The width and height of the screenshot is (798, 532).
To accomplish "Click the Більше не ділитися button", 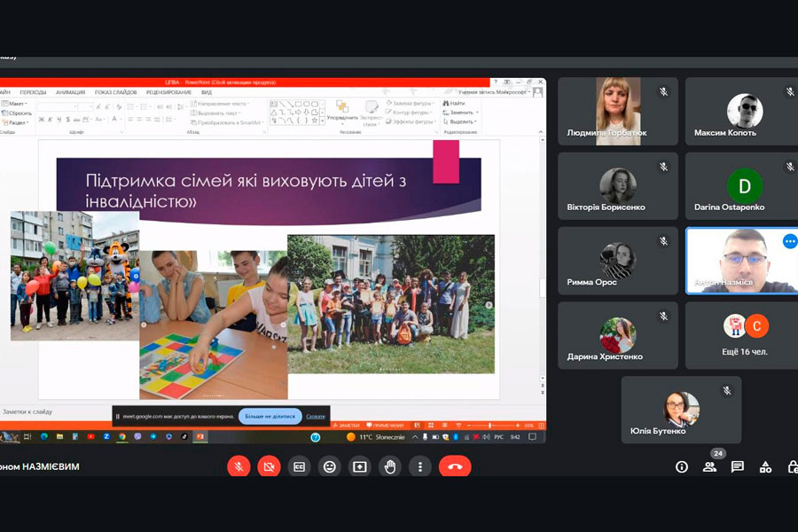I will tap(270, 416).
